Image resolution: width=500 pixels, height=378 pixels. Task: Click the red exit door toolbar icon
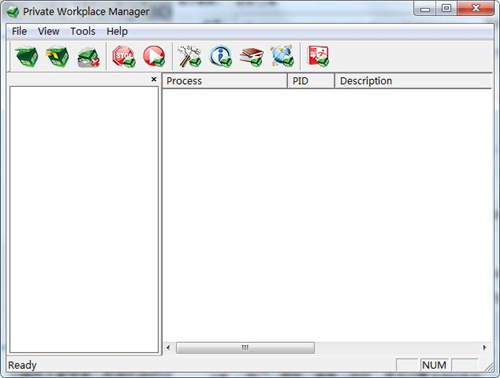tap(318, 56)
